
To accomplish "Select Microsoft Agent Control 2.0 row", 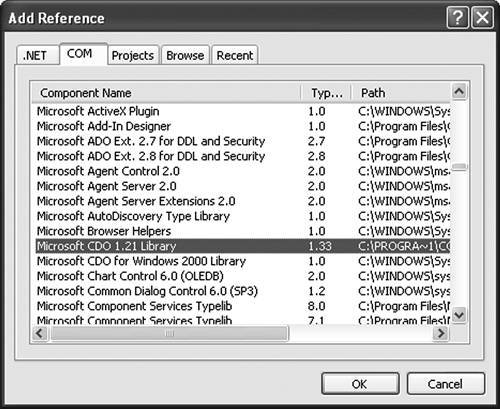I will (243, 171).
